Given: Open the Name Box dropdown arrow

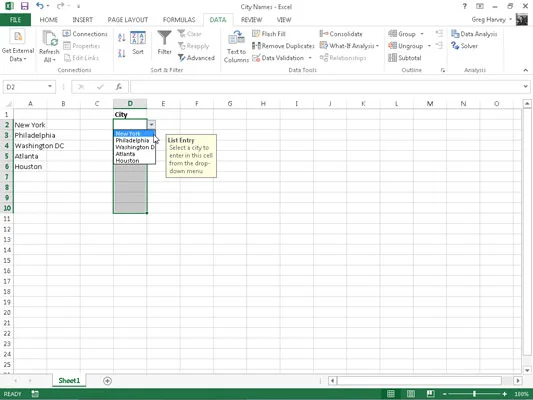Looking at the screenshot, I should click(x=50, y=87).
